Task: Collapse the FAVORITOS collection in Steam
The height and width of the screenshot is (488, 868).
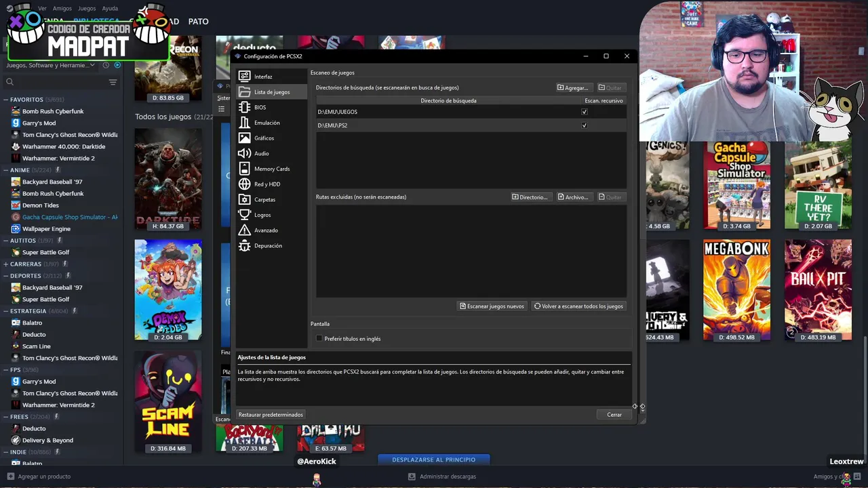Action: (x=5, y=100)
